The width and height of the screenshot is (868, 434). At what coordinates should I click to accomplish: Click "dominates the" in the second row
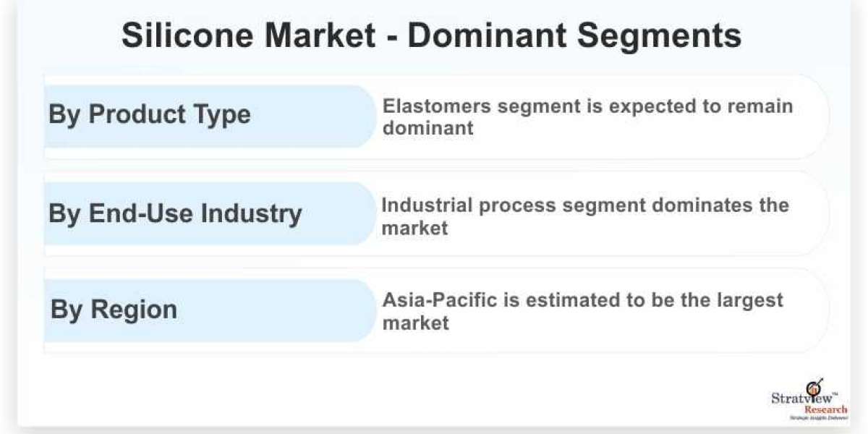tap(720, 205)
